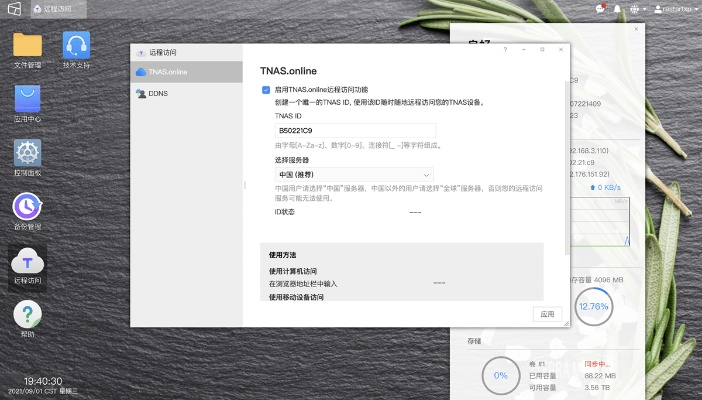Select DDNS in the sidebar

186,93
